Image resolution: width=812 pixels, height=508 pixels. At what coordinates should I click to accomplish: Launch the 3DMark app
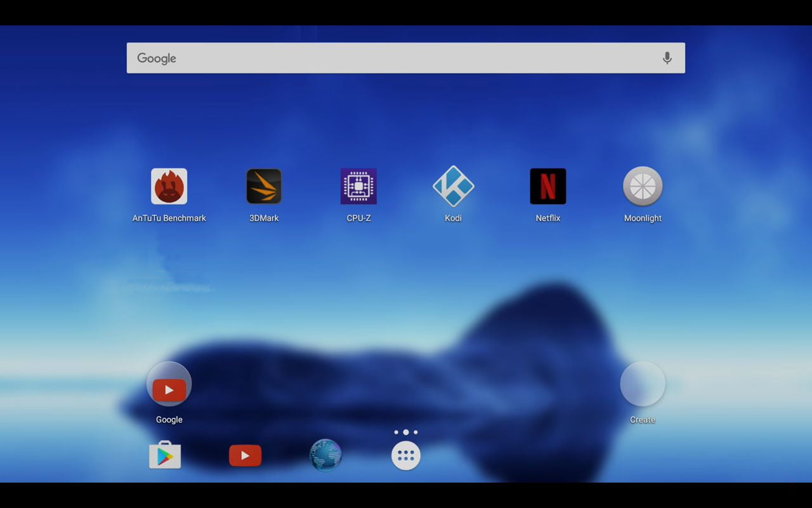[264, 186]
